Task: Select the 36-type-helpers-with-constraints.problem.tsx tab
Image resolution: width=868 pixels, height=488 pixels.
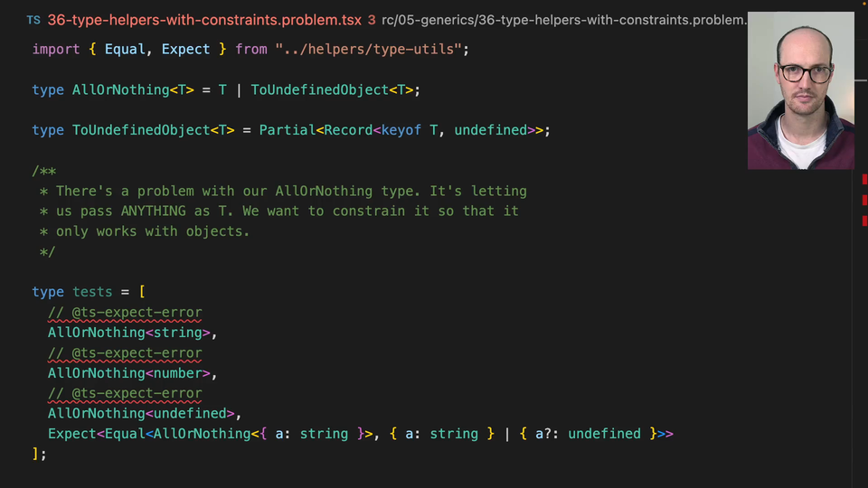Action: tap(204, 20)
